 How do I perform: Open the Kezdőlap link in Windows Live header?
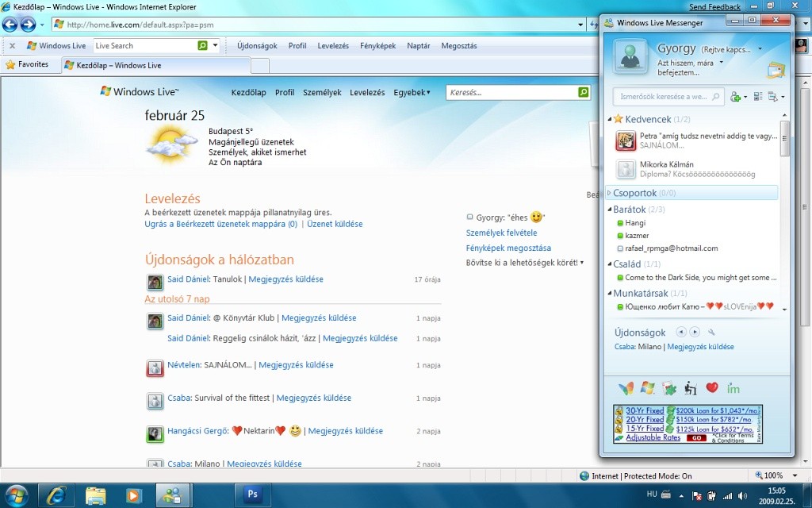coord(248,92)
